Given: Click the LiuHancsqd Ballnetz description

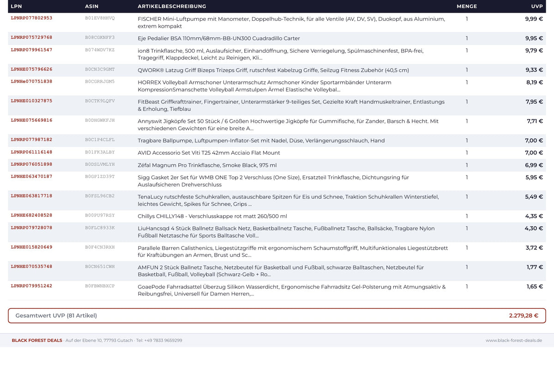Looking at the screenshot, I should click(x=286, y=232).
